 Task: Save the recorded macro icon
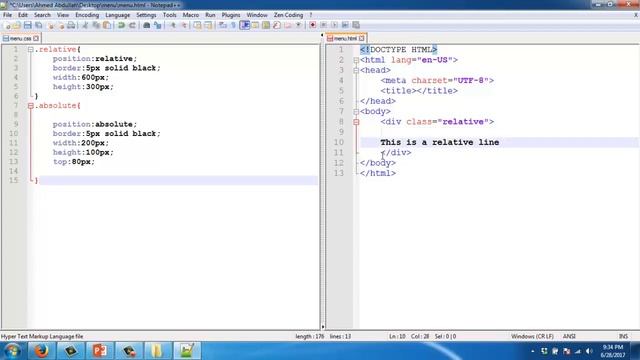coord(356,25)
